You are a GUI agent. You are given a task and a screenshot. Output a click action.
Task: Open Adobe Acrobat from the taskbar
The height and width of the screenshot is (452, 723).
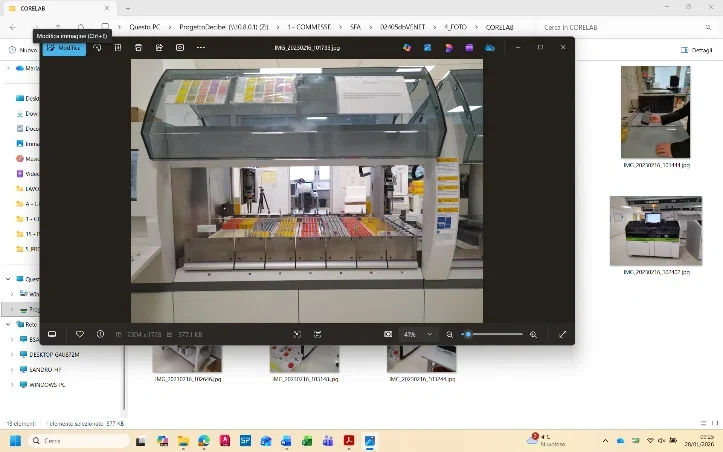click(x=349, y=441)
